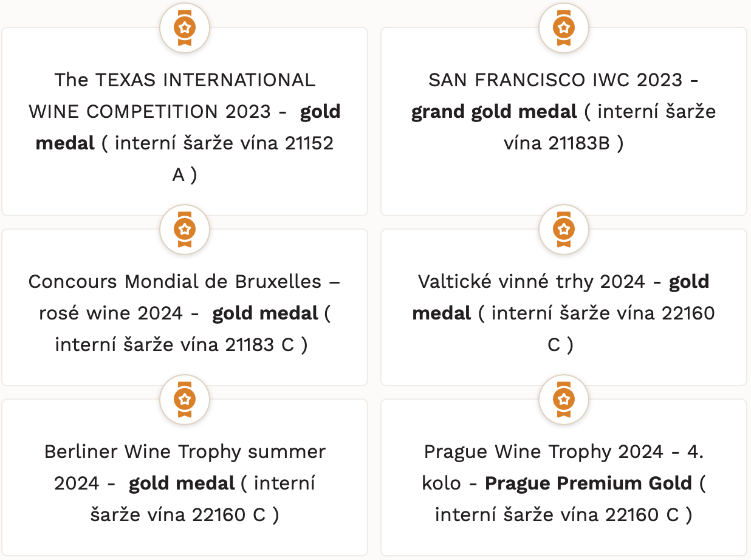Click the medal badge above Concours Mondial de Bruxelles
Viewport: 751px width, 560px height.
point(185,230)
